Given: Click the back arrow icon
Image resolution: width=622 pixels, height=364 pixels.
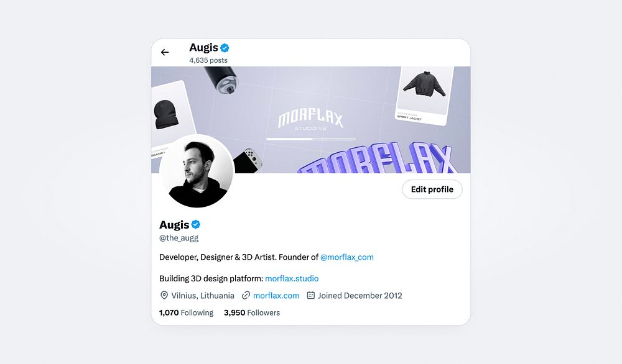Looking at the screenshot, I should tap(165, 52).
